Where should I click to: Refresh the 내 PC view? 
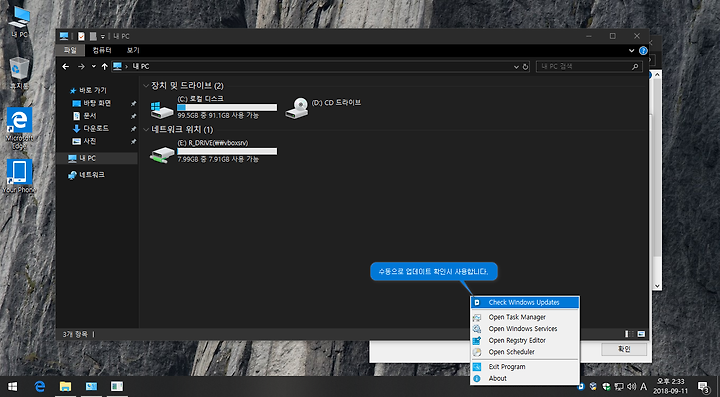525,67
